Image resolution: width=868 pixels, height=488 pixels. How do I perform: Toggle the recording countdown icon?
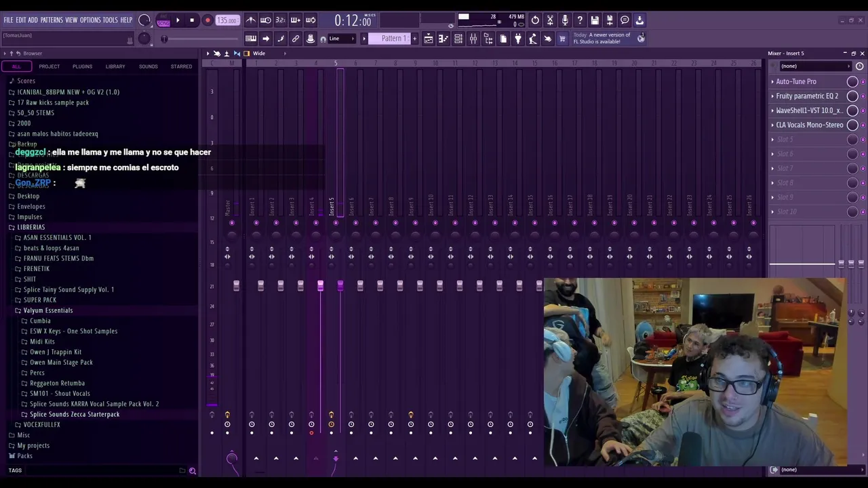tap(281, 20)
